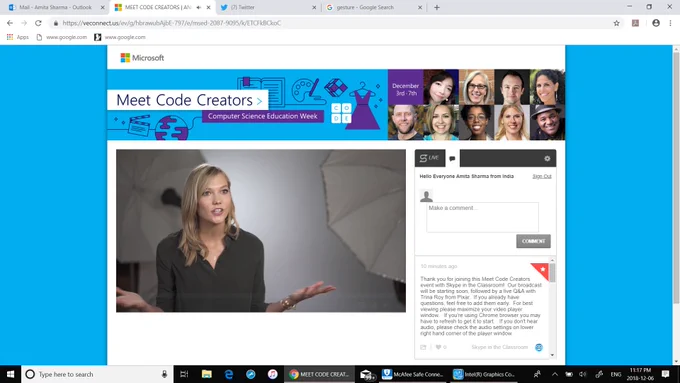
Task: Open Task View on taskbar
Action: [184, 374]
